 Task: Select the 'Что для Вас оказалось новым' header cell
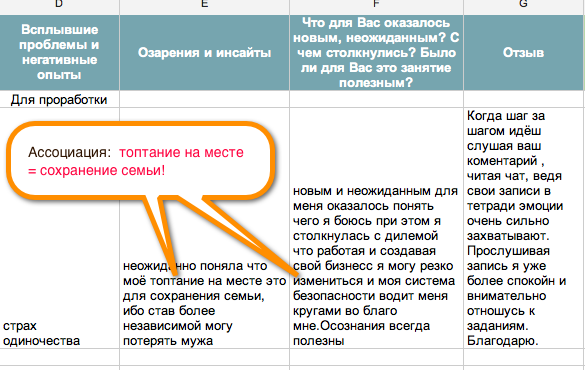tap(376, 53)
